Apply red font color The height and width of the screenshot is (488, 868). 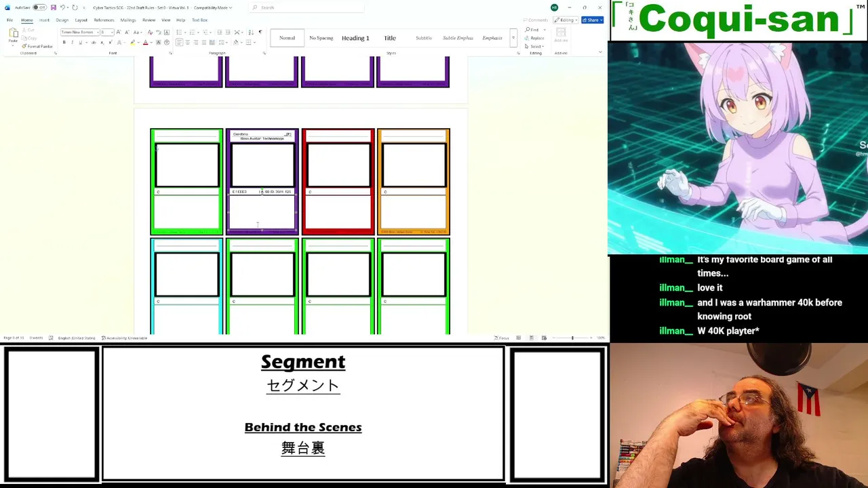coord(145,42)
